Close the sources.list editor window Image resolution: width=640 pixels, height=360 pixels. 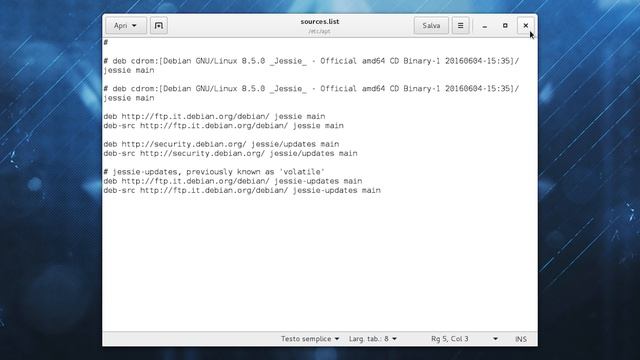point(526,26)
